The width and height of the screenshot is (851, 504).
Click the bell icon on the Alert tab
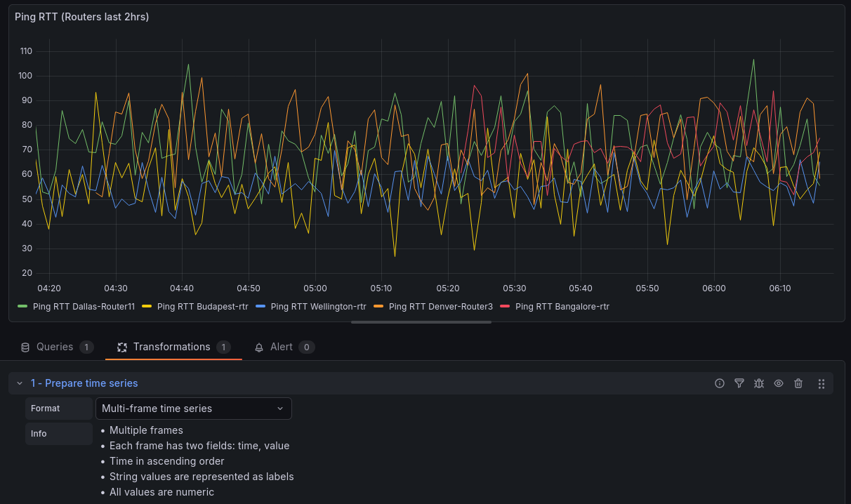[259, 347]
